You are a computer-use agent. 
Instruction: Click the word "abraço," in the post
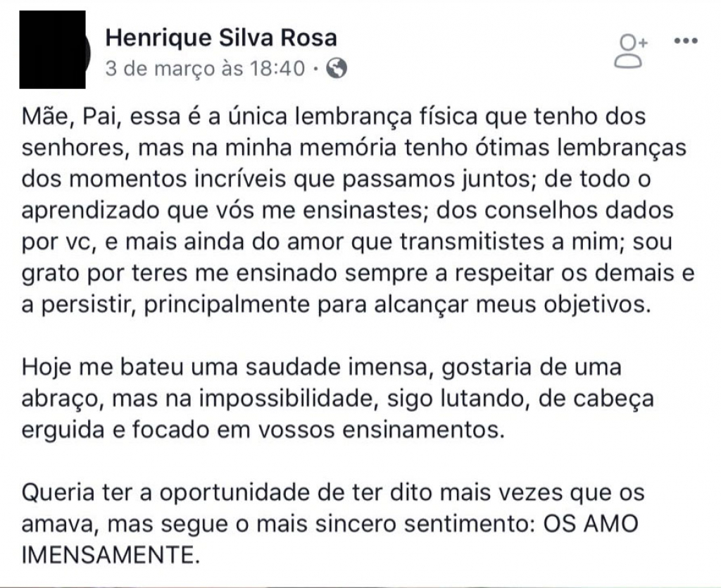(61, 399)
